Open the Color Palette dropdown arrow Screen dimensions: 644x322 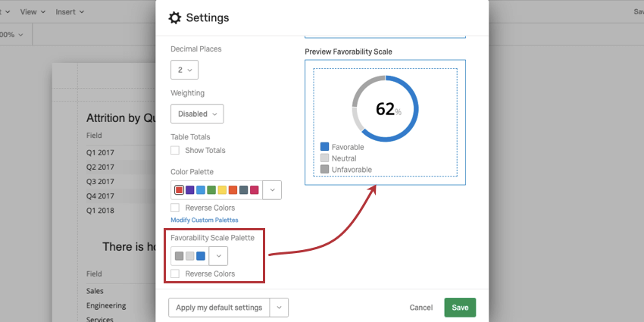tap(272, 189)
